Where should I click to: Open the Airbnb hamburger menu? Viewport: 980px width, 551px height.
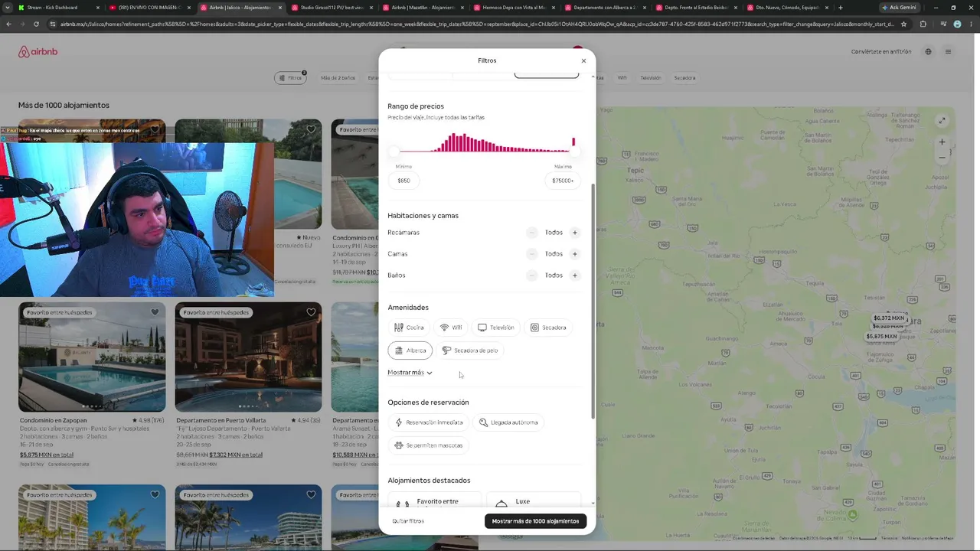[948, 52]
